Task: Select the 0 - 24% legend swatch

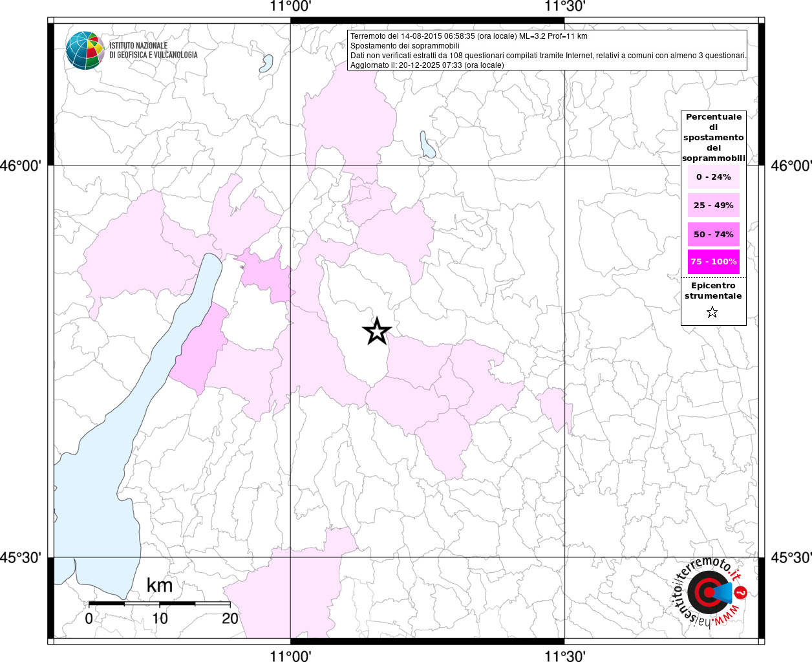Action: pyautogui.click(x=714, y=176)
